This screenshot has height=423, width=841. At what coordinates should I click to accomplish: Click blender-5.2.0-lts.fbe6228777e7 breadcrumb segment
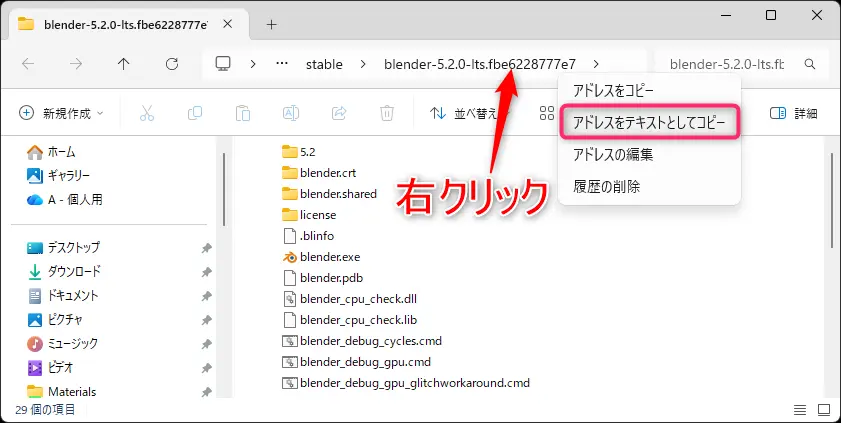click(x=479, y=64)
